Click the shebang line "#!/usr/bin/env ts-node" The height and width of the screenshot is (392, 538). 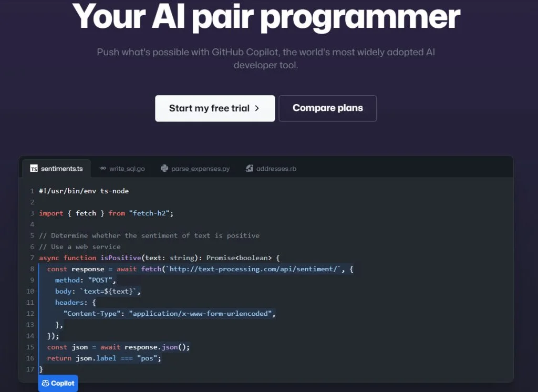point(84,191)
